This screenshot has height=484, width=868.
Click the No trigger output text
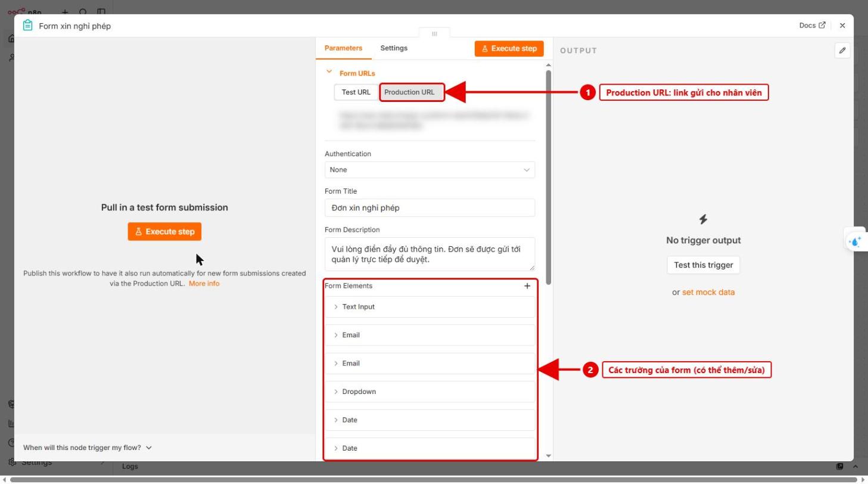[704, 241]
